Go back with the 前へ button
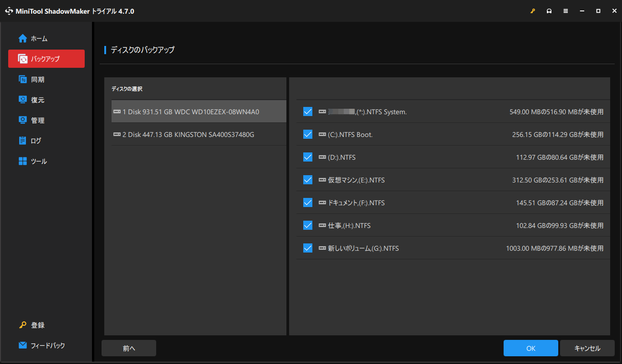 pyautogui.click(x=129, y=348)
